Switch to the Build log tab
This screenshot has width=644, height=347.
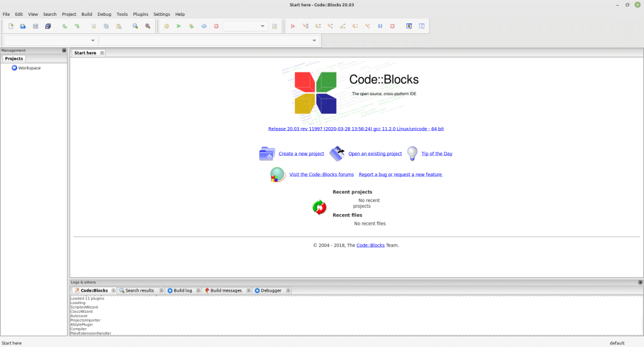182,290
